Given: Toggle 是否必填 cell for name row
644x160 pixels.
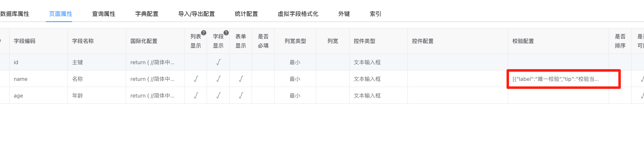Looking at the screenshot, I should click(x=263, y=79).
